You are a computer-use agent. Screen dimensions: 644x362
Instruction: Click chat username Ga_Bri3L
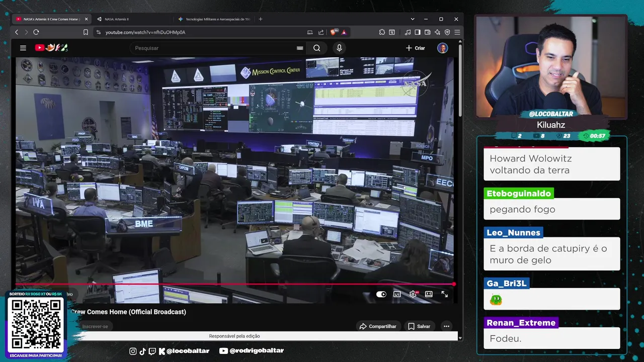coord(507,284)
